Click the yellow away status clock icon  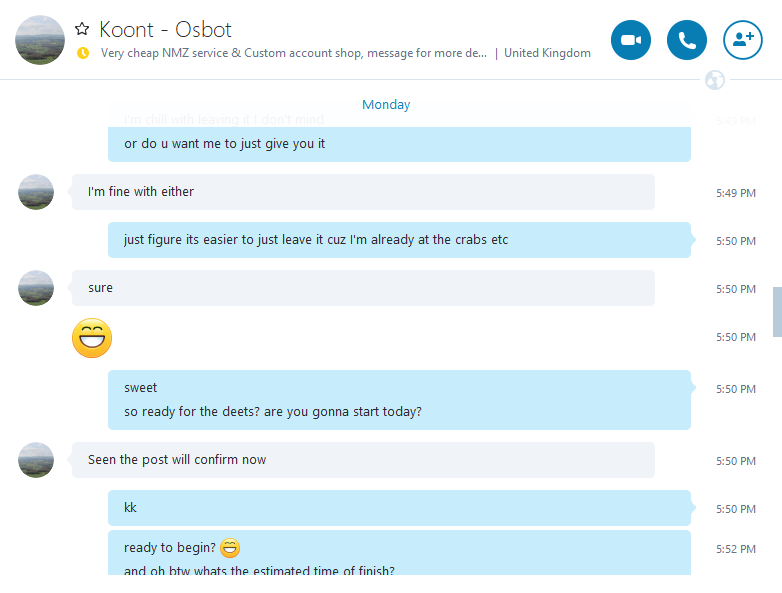83,53
